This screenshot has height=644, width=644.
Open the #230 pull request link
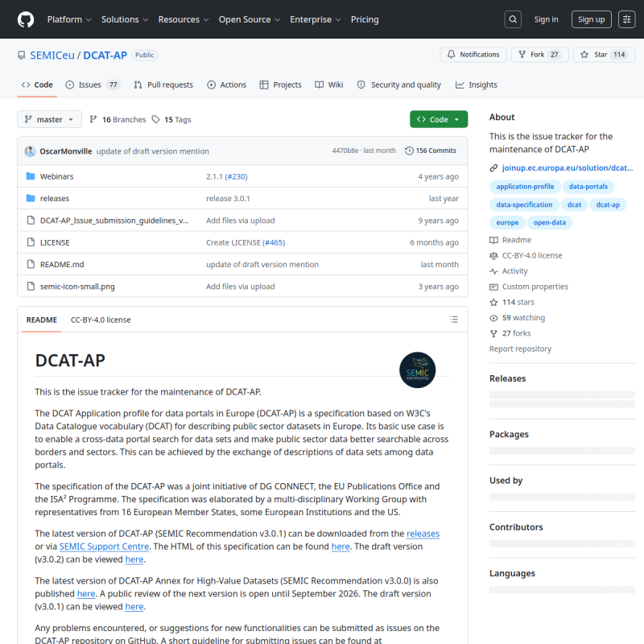236,176
